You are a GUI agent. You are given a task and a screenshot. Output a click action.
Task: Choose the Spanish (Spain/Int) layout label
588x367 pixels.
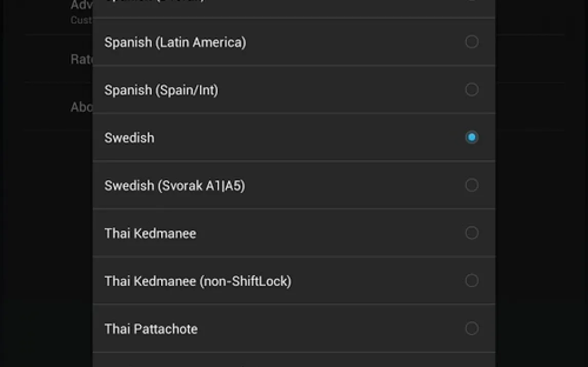(x=161, y=90)
